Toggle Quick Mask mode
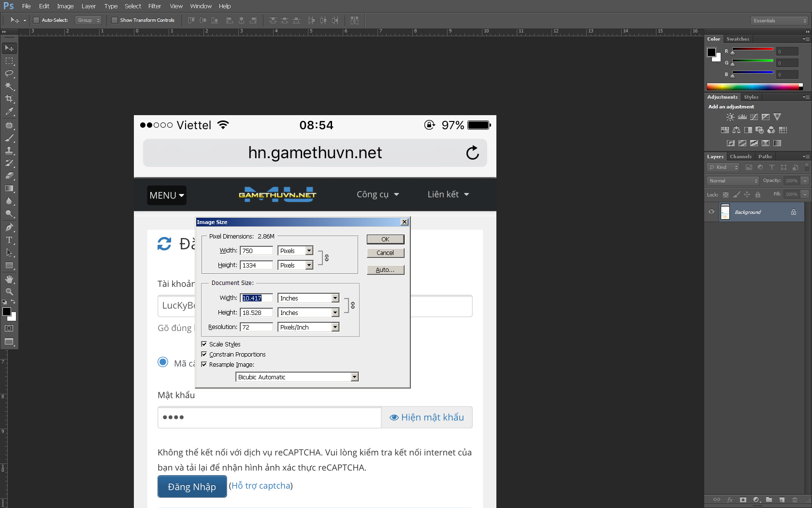812x508 pixels. click(9, 328)
